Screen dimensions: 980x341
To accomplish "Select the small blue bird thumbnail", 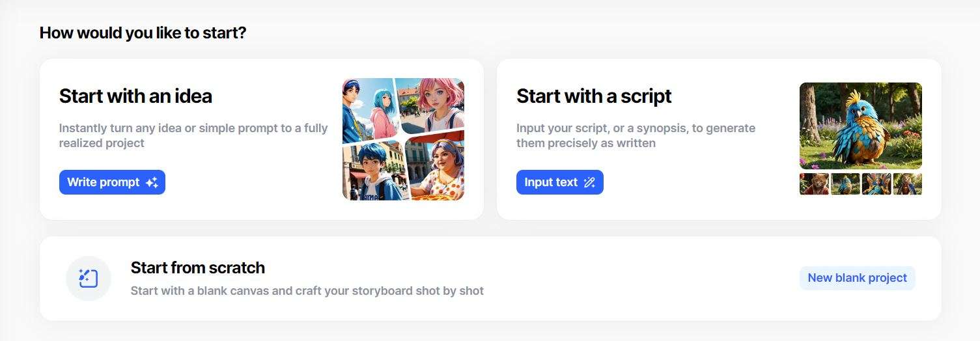I will [x=845, y=184].
